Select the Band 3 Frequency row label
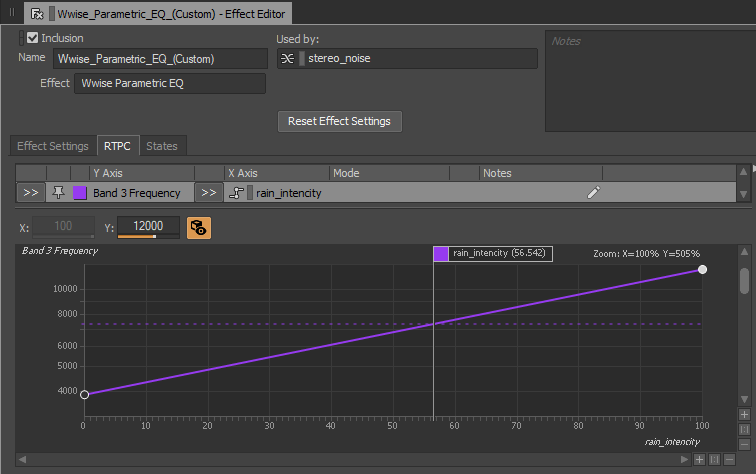Viewport: 756px width, 474px height. click(136, 193)
